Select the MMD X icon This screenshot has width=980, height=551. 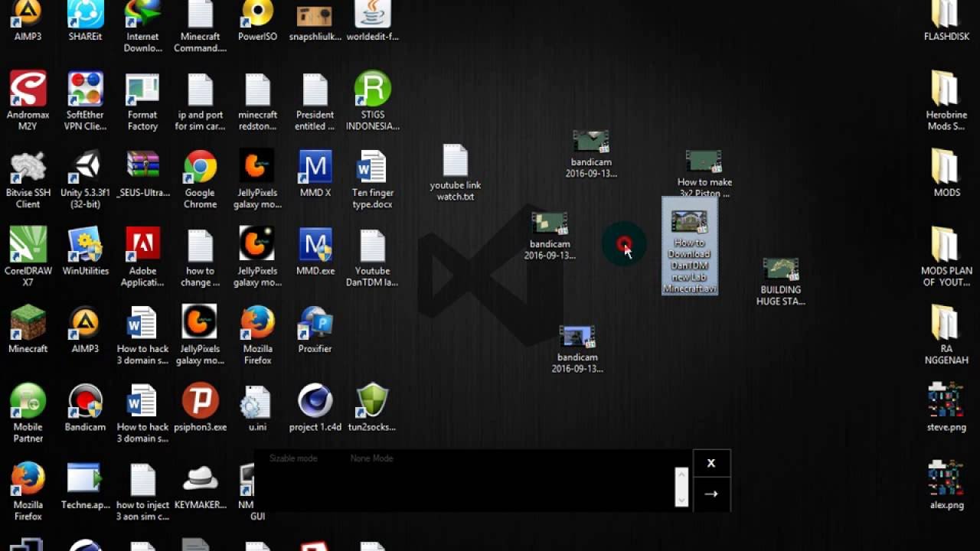click(315, 174)
